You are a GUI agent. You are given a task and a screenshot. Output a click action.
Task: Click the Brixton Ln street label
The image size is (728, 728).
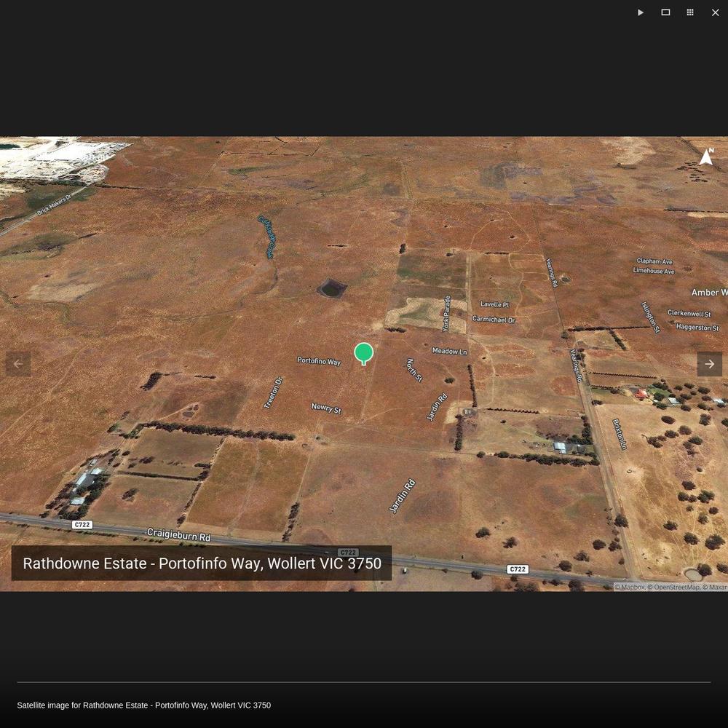pos(620,434)
